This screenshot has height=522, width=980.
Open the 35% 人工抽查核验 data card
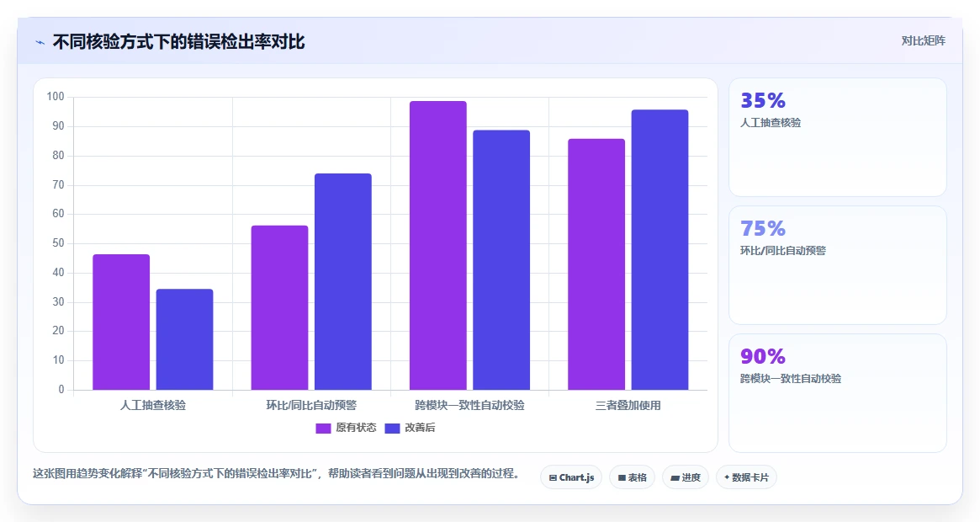(838, 137)
